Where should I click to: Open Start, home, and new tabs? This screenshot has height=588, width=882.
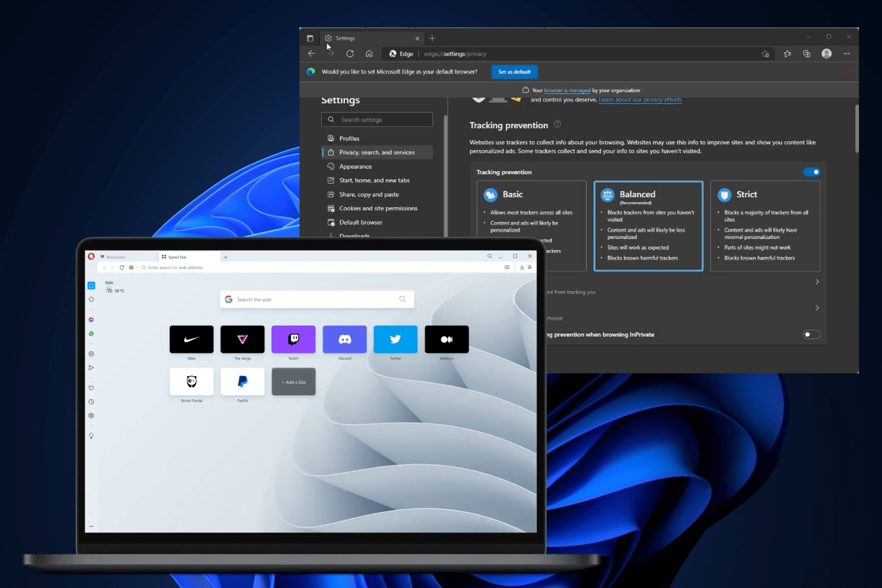377,180
